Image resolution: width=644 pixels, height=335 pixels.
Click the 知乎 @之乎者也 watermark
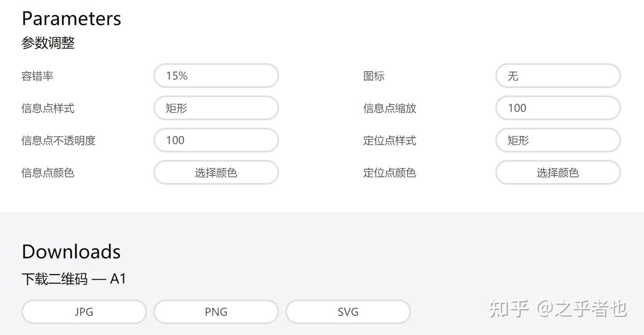point(558,309)
